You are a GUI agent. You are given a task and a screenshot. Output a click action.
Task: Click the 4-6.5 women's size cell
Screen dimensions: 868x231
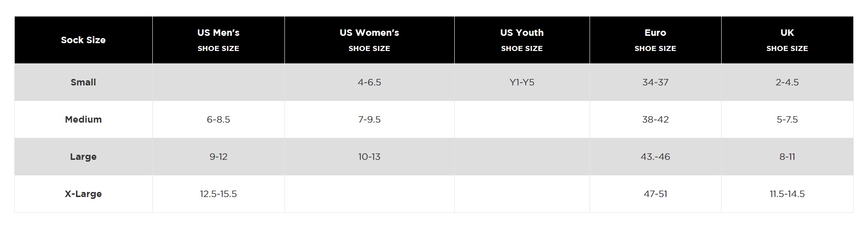pyautogui.click(x=370, y=82)
